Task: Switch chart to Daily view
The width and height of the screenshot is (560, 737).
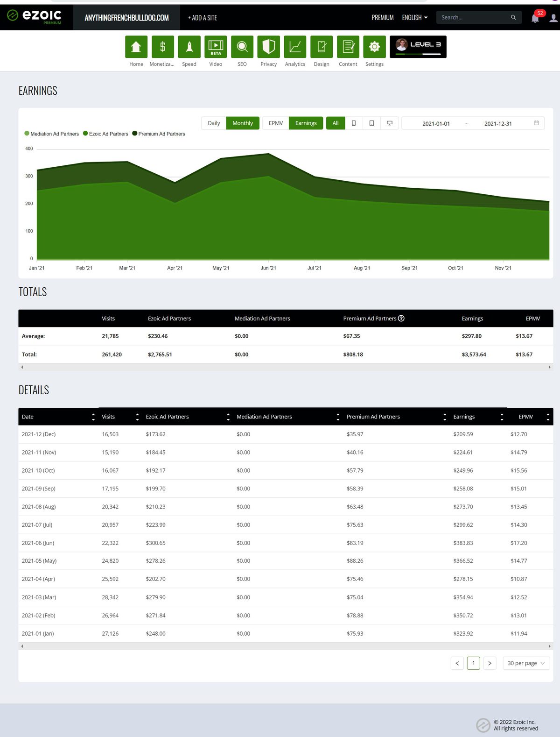Action: pos(214,123)
